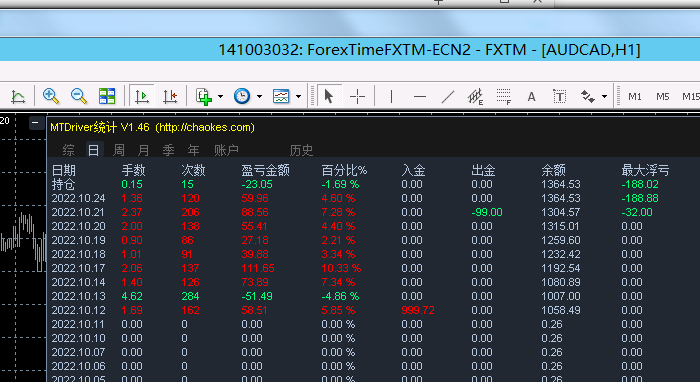The image size is (700, 382).
Task: Select the 2022.10.17 date row
Action: (78, 268)
